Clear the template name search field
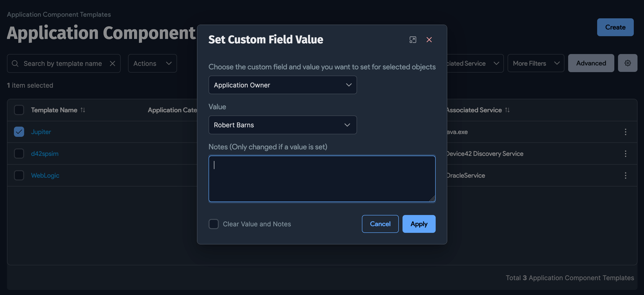Image resolution: width=644 pixels, height=295 pixels. [x=113, y=63]
